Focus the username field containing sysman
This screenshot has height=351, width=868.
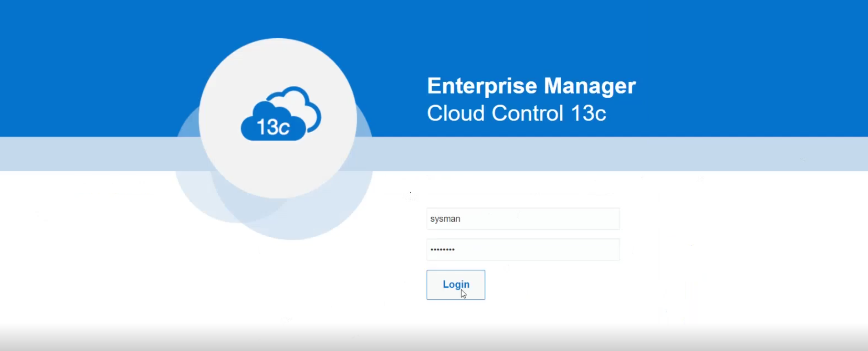click(x=523, y=219)
